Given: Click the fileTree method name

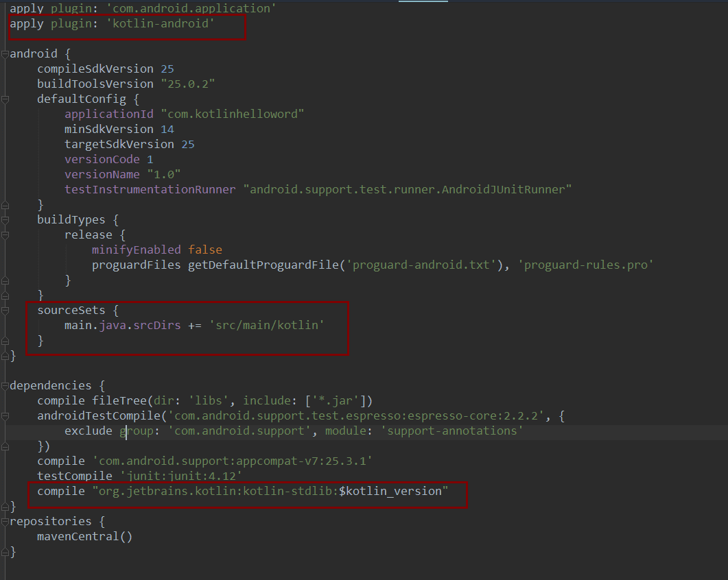Looking at the screenshot, I should [119, 401].
